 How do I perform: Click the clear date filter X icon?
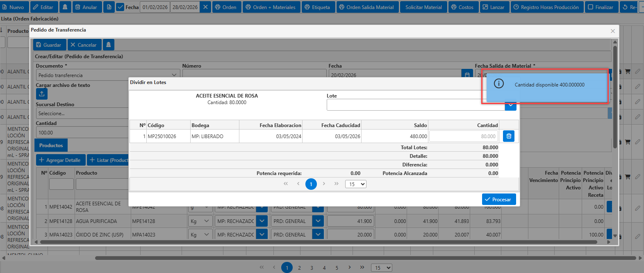coord(206,7)
